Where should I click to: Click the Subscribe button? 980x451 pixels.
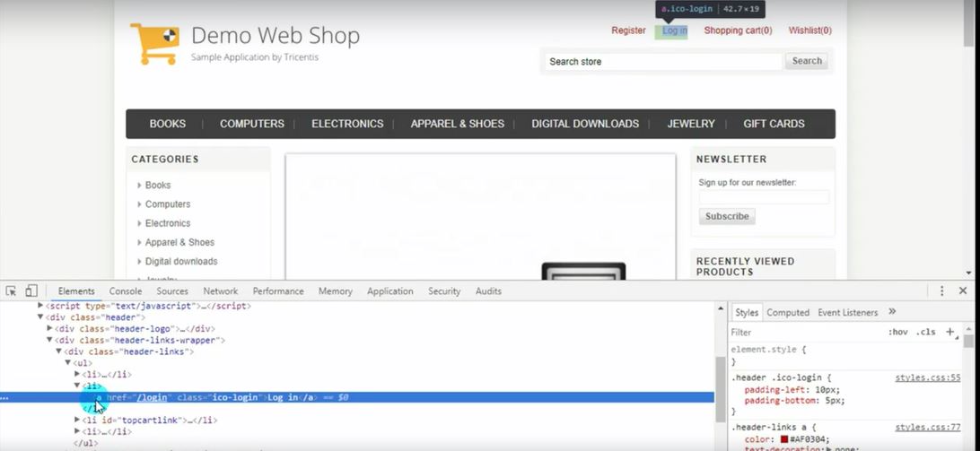coord(727,216)
